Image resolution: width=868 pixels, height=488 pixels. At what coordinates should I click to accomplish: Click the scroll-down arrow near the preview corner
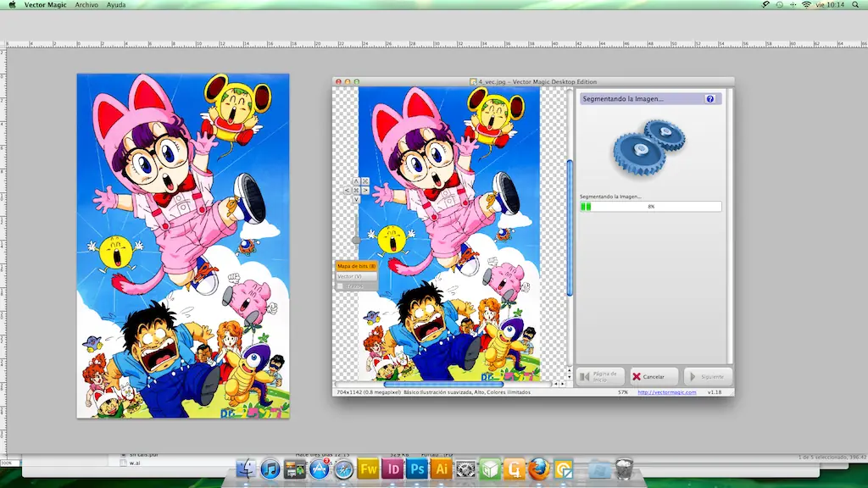click(x=569, y=375)
